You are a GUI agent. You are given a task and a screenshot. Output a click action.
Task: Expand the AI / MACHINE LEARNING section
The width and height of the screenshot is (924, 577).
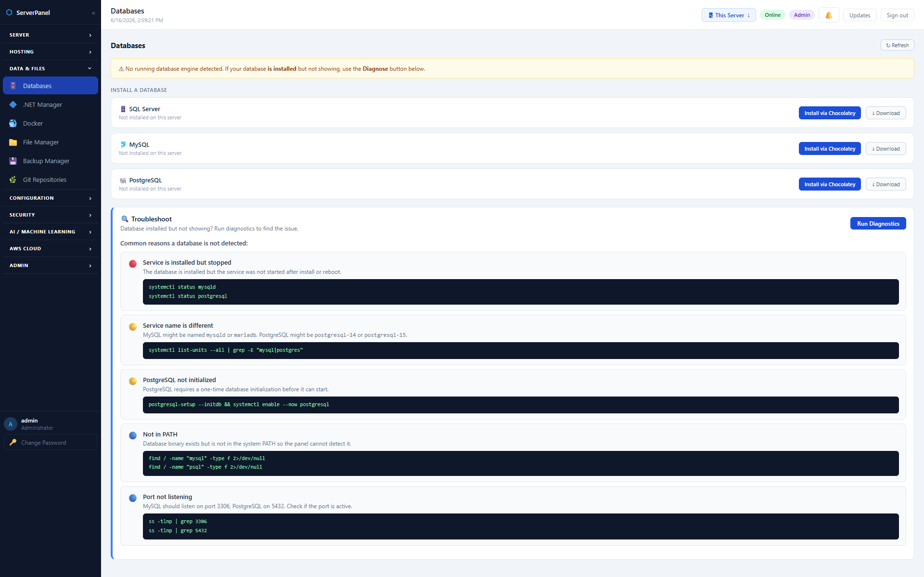pos(50,231)
